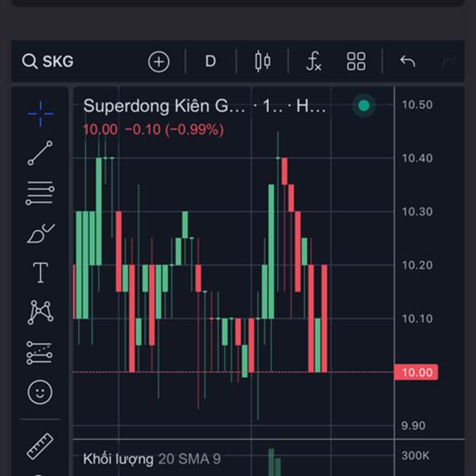Image resolution: width=476 pixels, height=476 pixels.
Task: Open SKG symbol search
Action: 48,61
